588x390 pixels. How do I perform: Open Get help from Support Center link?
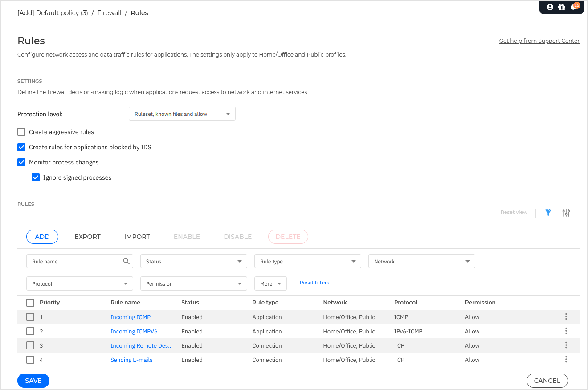click(539, 41)
